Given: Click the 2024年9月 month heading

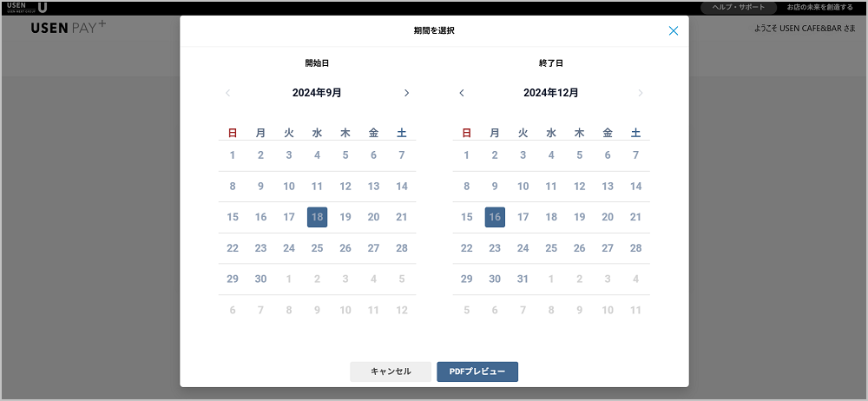Looking at the screenshot, I should tap(317, 93).
